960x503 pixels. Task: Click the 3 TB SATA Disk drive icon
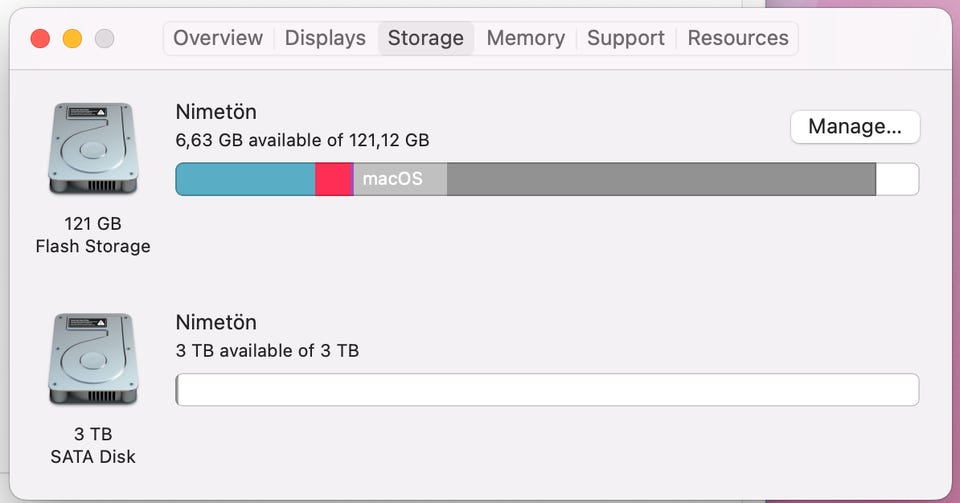(92, 360)
